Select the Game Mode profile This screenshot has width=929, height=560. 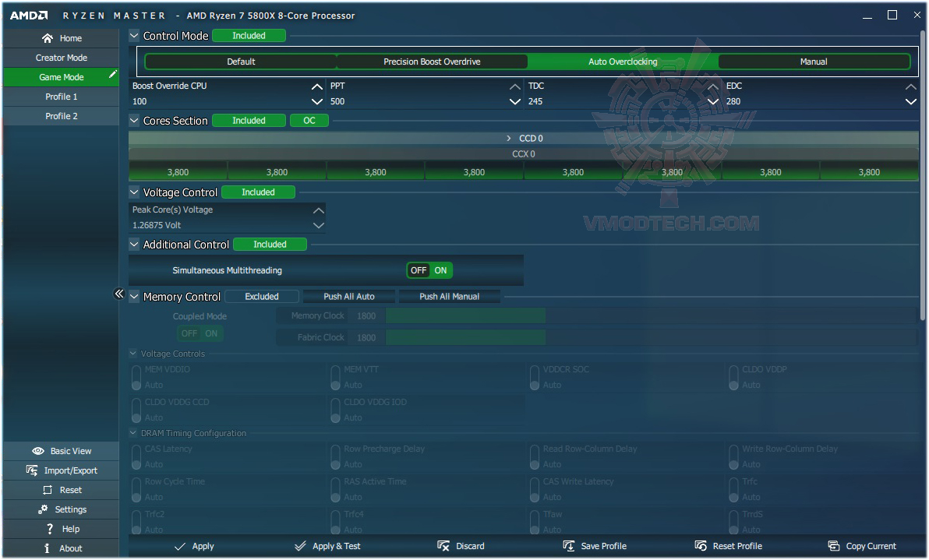[x=61, y=77]
